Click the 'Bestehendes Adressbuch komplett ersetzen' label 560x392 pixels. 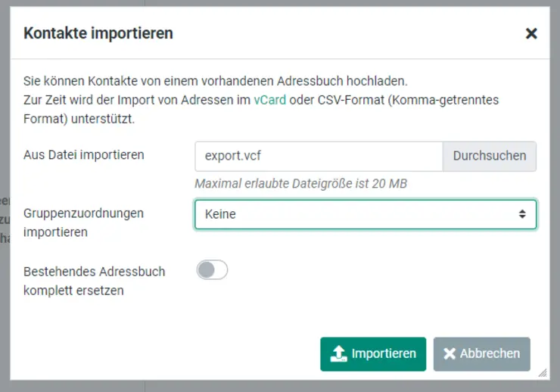pyautogui.click(x=94, y=280)
